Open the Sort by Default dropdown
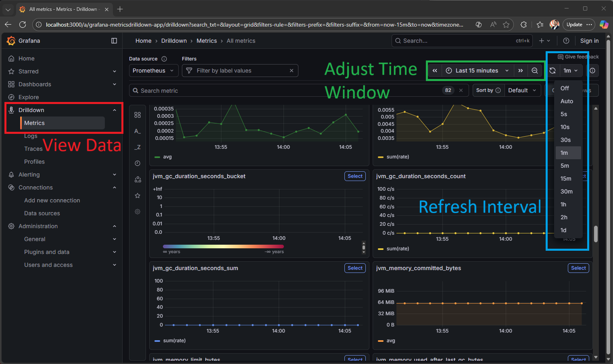This screenshot has height=364, width=613. 522,90
